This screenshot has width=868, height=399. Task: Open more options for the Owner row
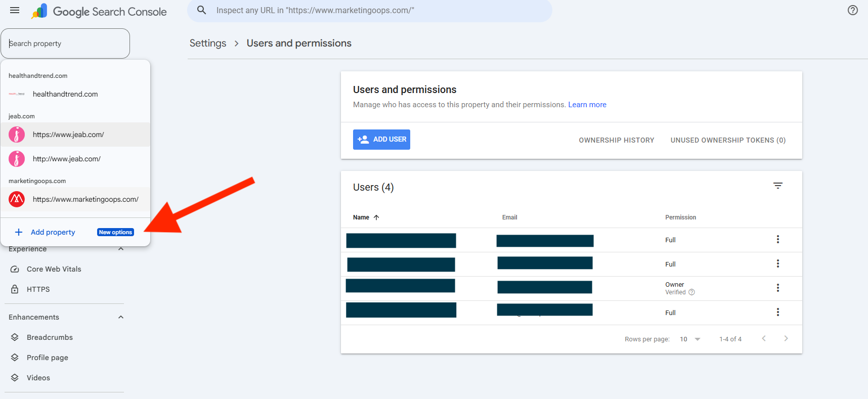coord(778,288)
